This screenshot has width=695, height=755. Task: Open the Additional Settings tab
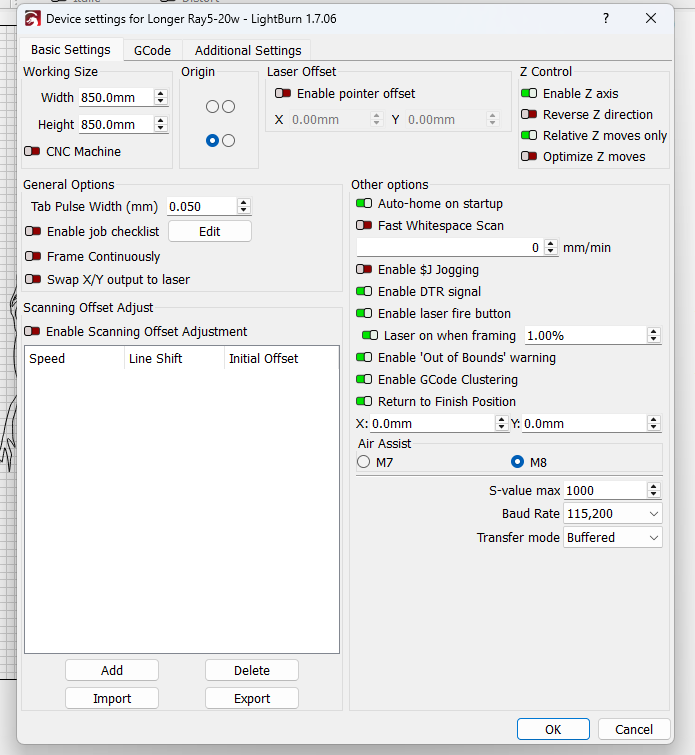click(248, 50)
